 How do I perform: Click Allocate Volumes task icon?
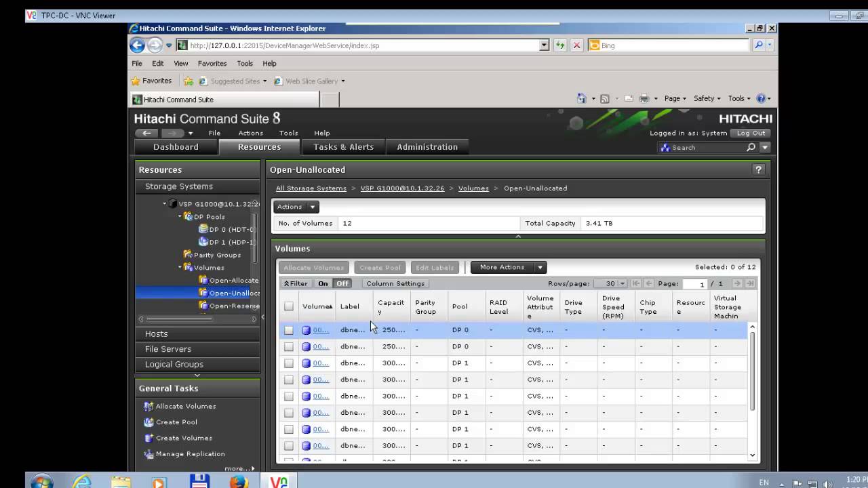tap(149, 406)
